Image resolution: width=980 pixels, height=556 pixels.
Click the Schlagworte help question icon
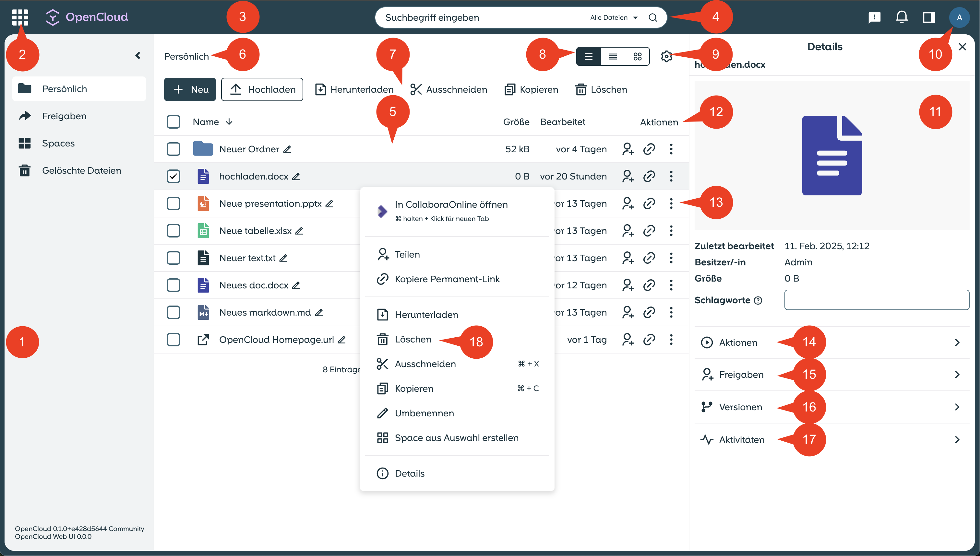coord(758,301)
